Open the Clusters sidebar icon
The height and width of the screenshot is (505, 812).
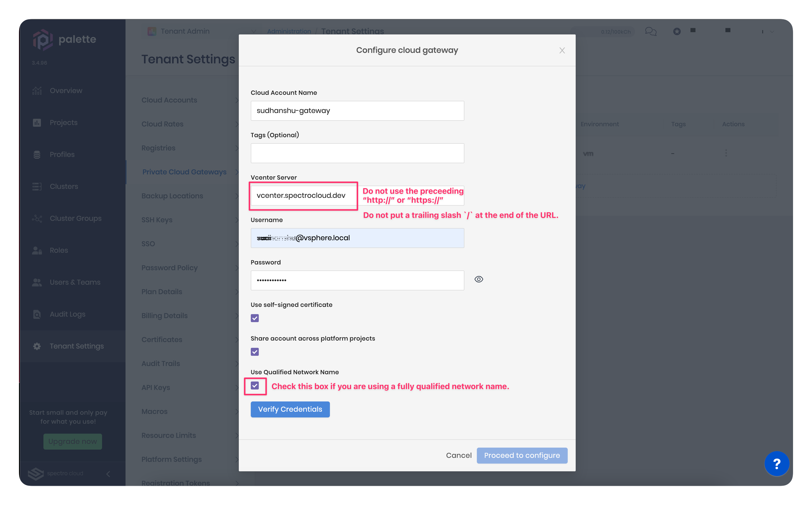[37, 186]
